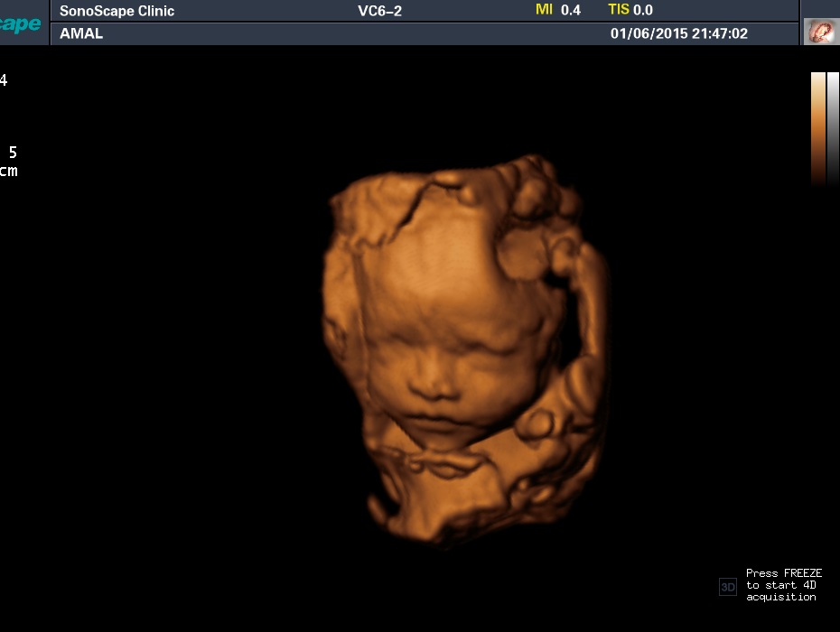Click the exam date 01/06/2015

(649, 33)
